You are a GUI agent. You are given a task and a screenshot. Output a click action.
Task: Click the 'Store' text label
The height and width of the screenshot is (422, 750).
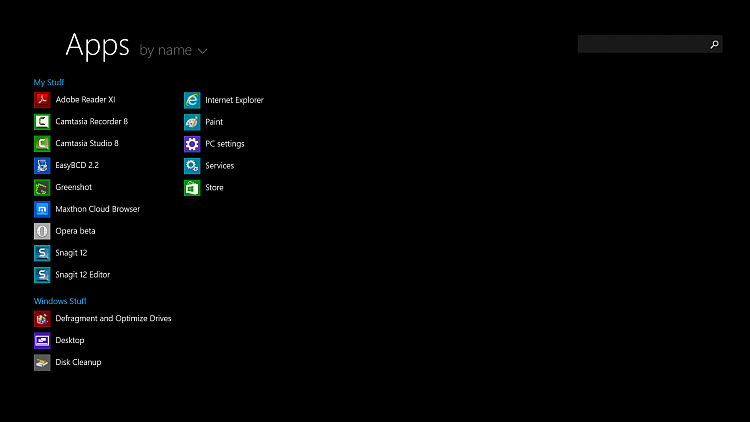214,188
